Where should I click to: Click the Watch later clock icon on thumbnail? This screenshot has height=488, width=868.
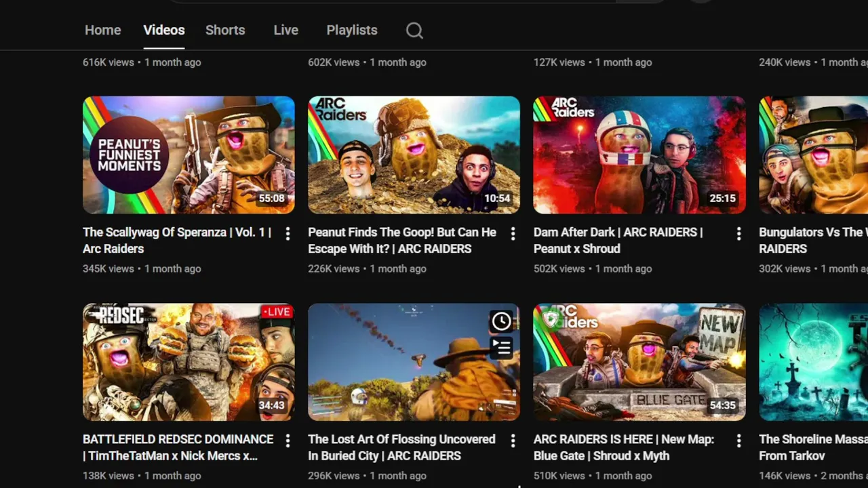[501, 321]
